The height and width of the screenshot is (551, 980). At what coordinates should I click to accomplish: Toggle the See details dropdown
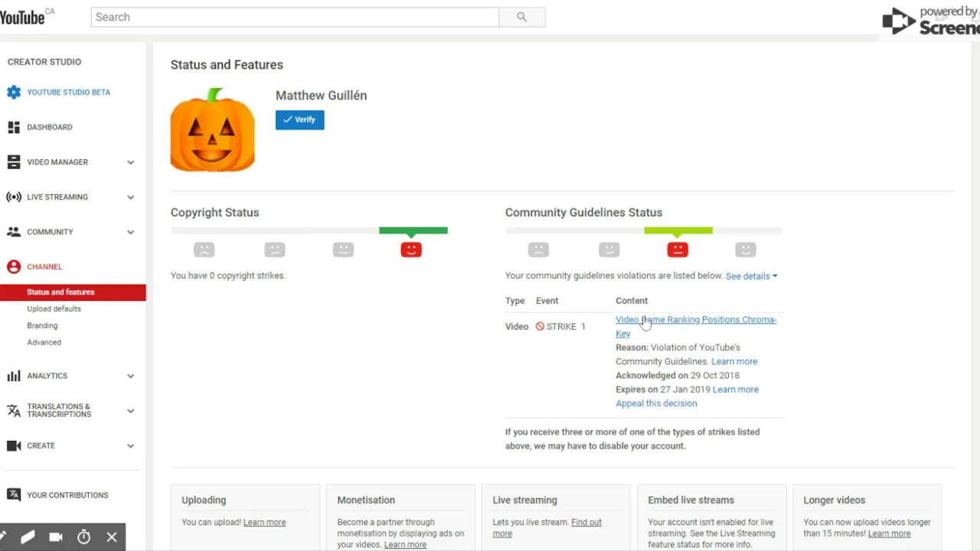coord(751,276)
